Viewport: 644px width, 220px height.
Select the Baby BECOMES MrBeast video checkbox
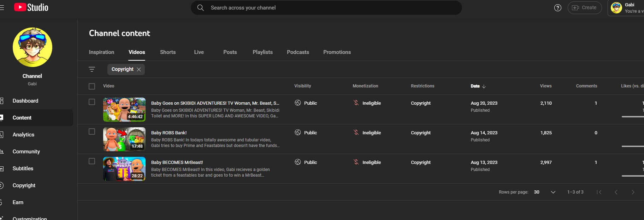pyautogui.click(x=92, y=161)
